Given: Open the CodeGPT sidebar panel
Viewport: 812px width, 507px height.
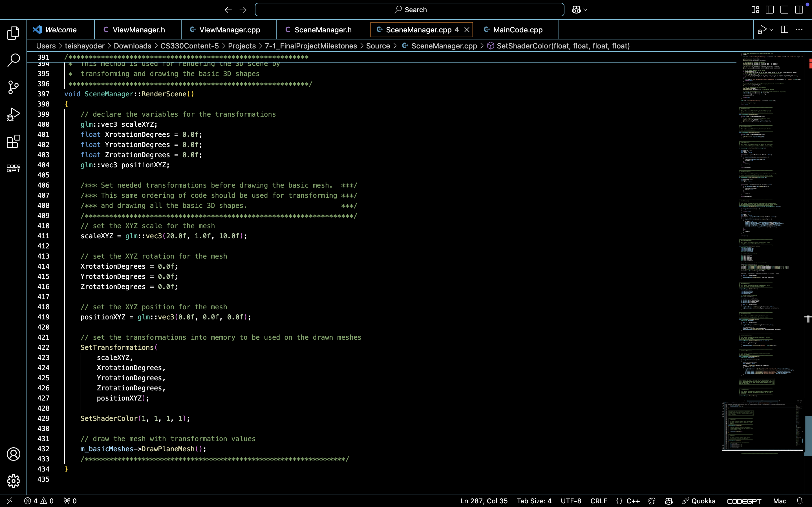Looking at the screenshot, I should coord(14,168).
